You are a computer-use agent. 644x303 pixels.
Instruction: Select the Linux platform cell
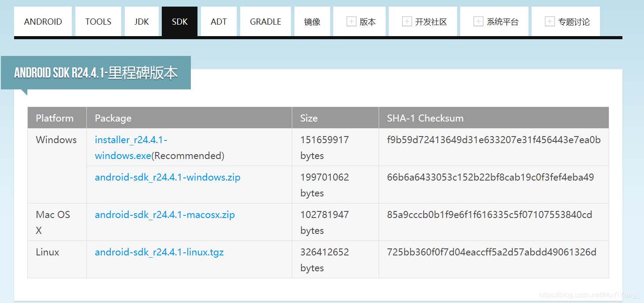click(x=57, y=259)
